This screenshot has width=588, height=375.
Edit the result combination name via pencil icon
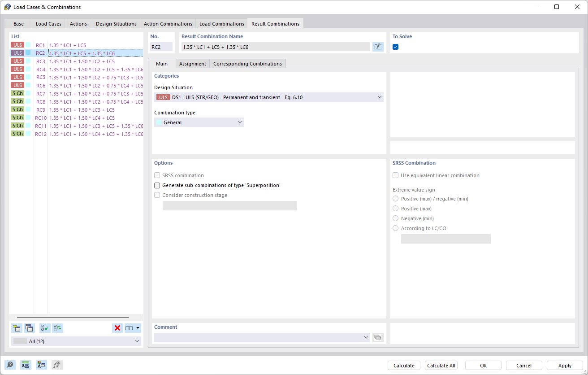378,47
